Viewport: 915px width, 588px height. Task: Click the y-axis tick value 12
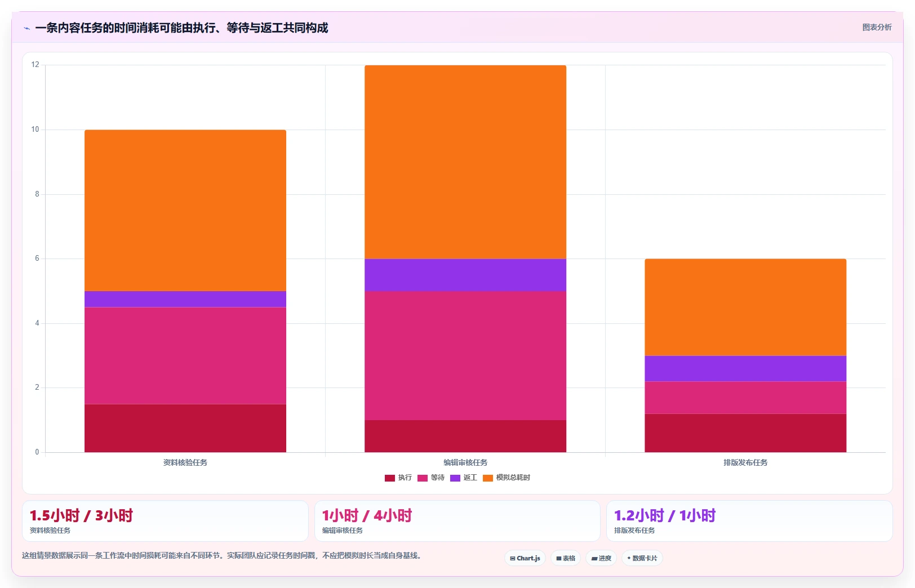35,65
